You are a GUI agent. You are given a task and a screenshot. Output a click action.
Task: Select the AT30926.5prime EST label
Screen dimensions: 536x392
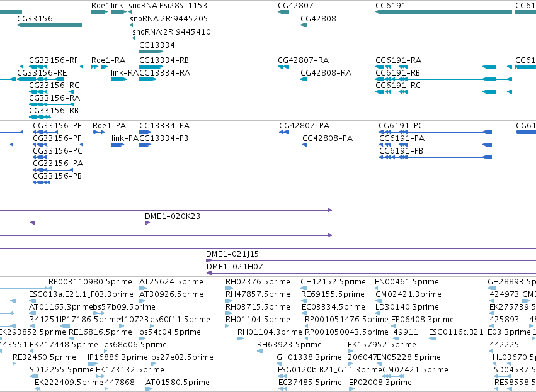click(x=171, y=294)
